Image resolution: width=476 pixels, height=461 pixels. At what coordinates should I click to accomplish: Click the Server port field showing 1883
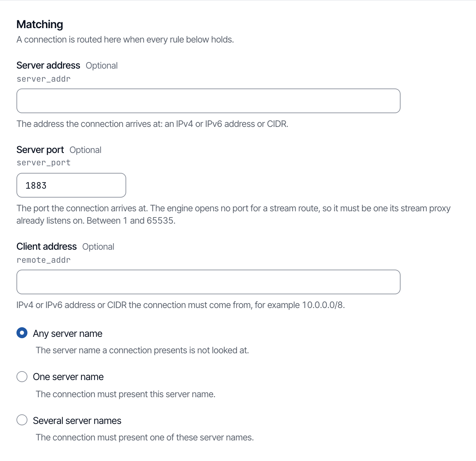[x=71, y=185]
